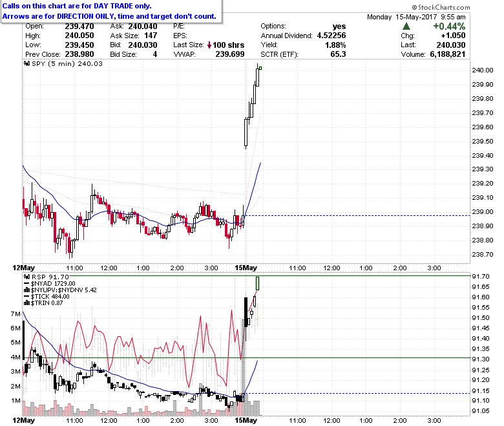Click the Low value 239.450
This screenshot has height=426, width=504.
79,45
